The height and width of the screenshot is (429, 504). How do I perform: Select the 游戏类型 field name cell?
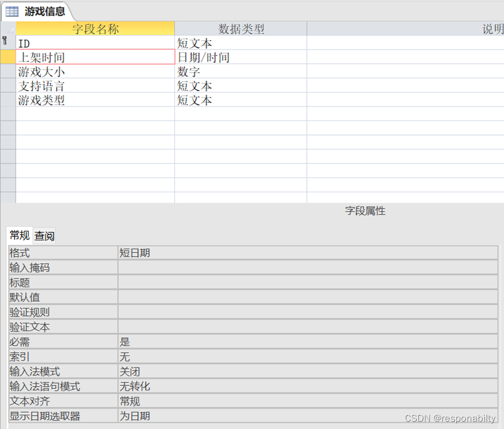(95, 100)
